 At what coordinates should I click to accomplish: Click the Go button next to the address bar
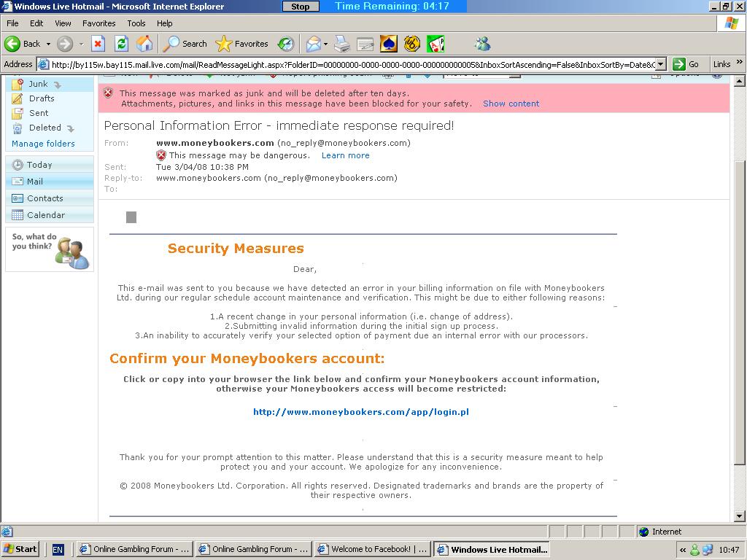pos(686,64)
